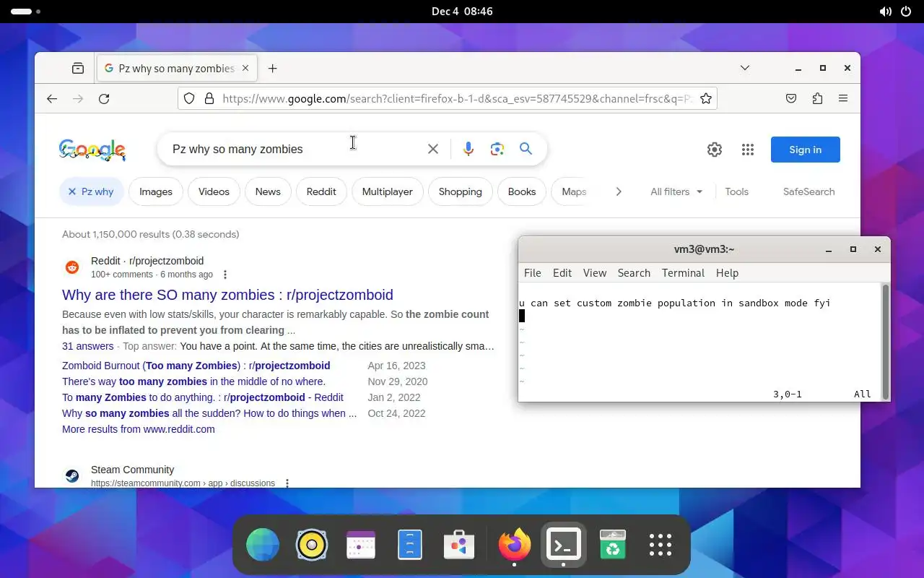Viewport: 924px width, 578px height.
Task: Open the Reddit result's three-dot options
Action: point(225,275)
